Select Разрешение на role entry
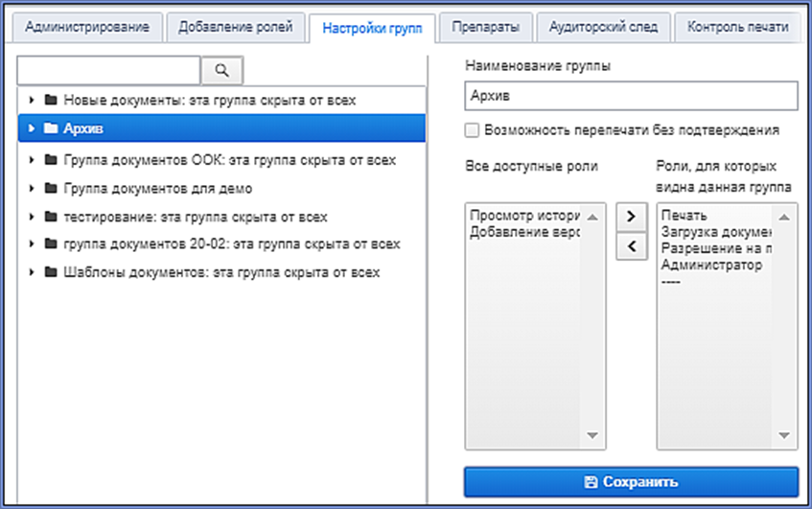This screenshot has width=812, height=509. (716, 248)
